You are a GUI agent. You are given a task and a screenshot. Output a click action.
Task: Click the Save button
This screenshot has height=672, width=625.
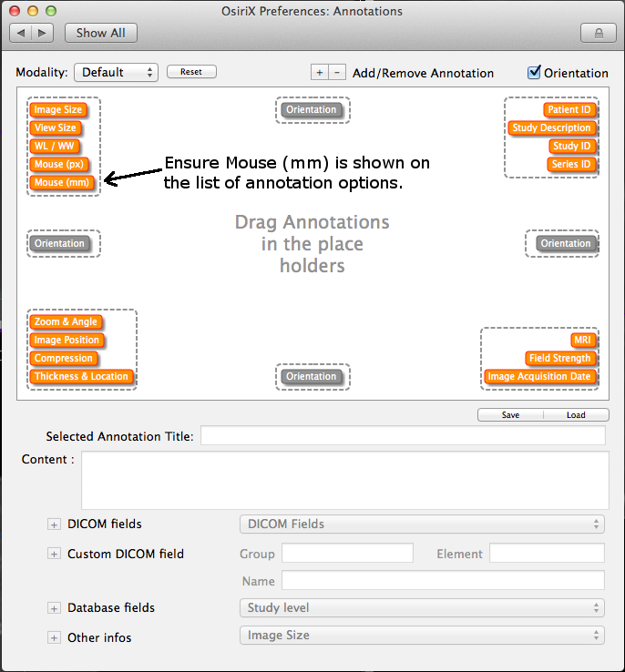tap(510, 415)
